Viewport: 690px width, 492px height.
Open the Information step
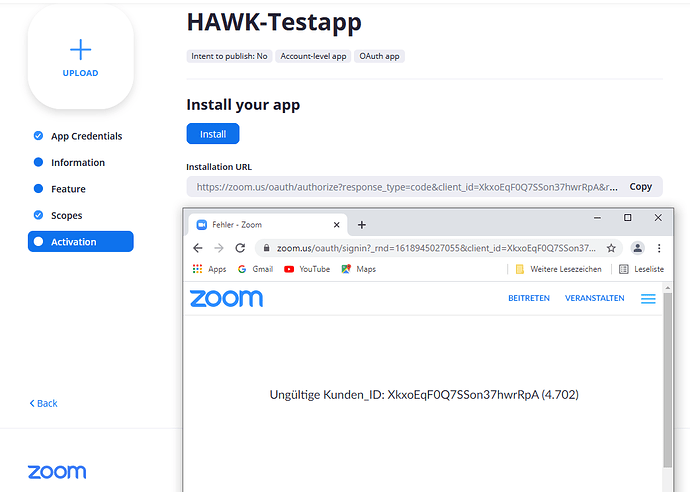[70, 162]
